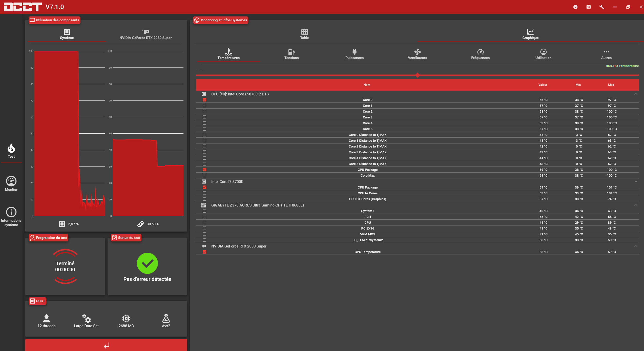644x351 pixels.
Task: Click the Status du test label
Action: coord(126,238)
